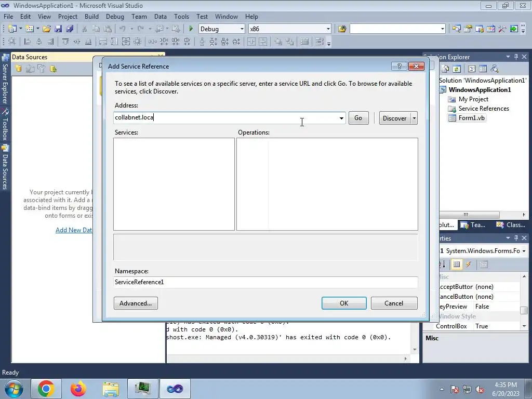Screen dimensions: 532x399
Task: Click View Class Diagram in Solution Explorer
Action: coord(495,69)
